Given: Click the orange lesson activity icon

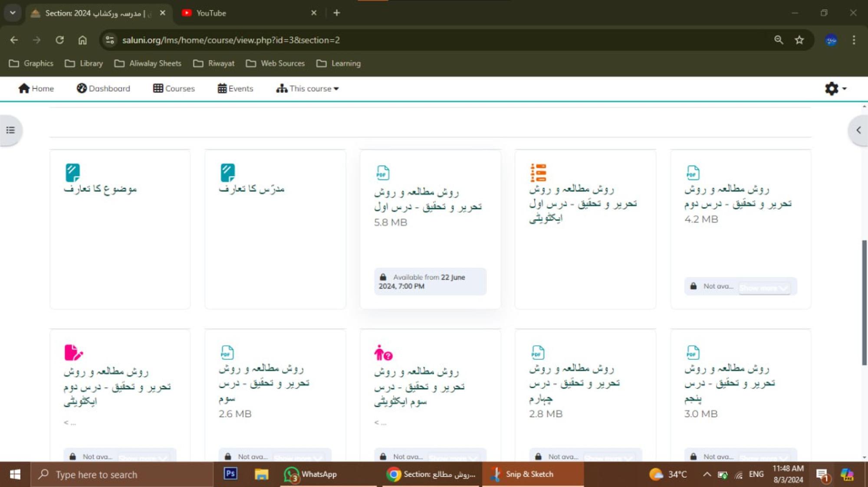Looking at the screenshot, I should [538, 173].
